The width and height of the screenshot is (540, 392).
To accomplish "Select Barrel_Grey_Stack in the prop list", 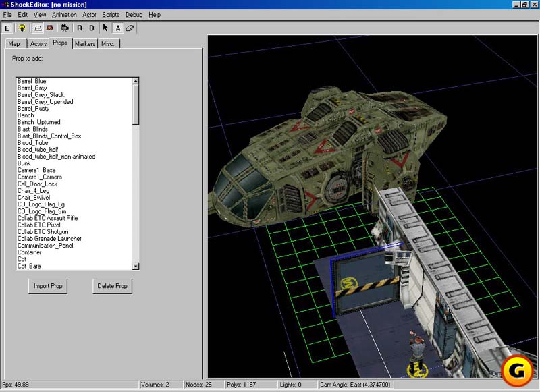I will (x=41, y=95).
